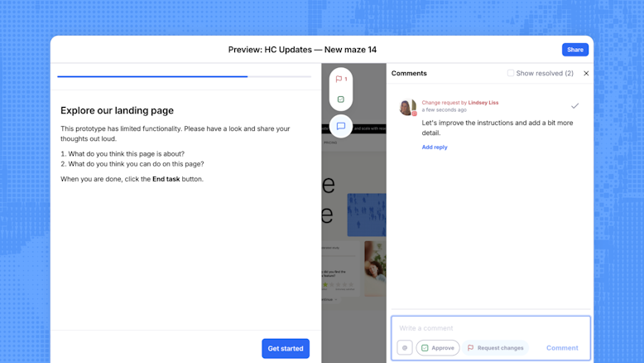The height and width of the screenshot is (363, 644).
Task: Click the mention @ icon button
Action: [405, 348]
